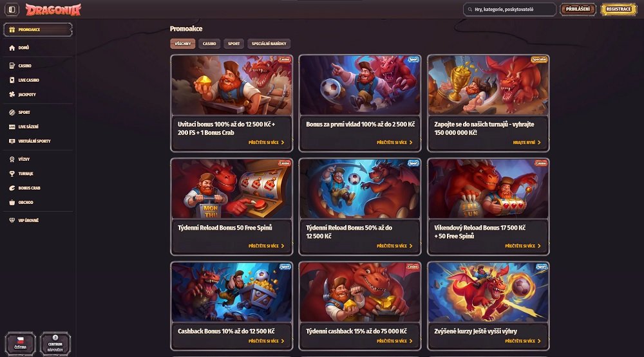Viewport: 644px width, 357px height.
Task: Filter promotions by the Sport tab
Action: (x=234, y=44)
